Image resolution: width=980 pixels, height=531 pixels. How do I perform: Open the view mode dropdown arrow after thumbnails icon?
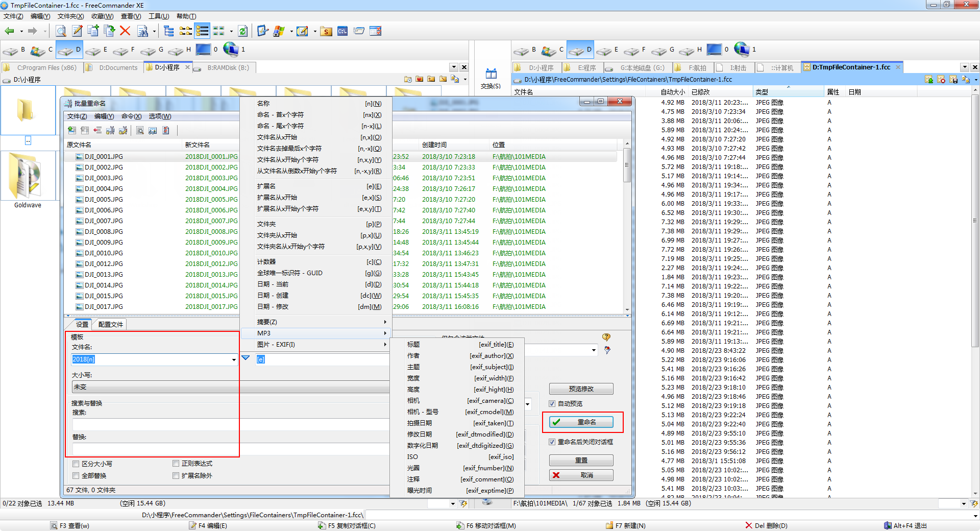coord(231,32)
